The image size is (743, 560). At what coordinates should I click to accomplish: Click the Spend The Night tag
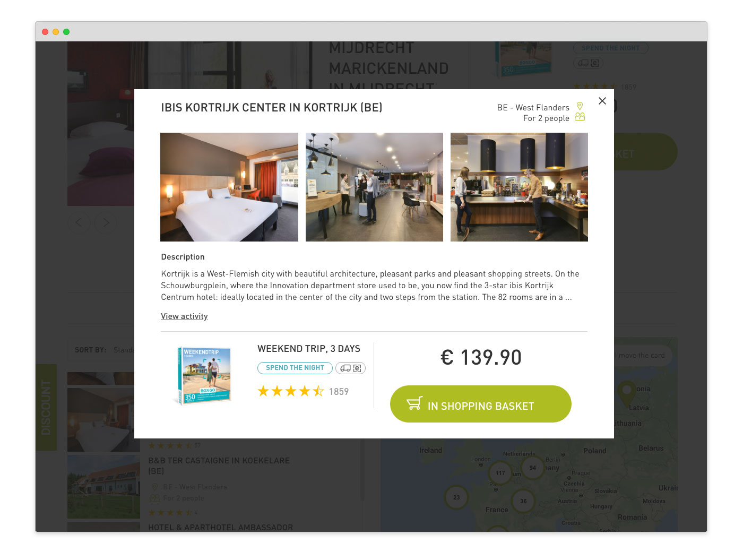coord(295,368)
